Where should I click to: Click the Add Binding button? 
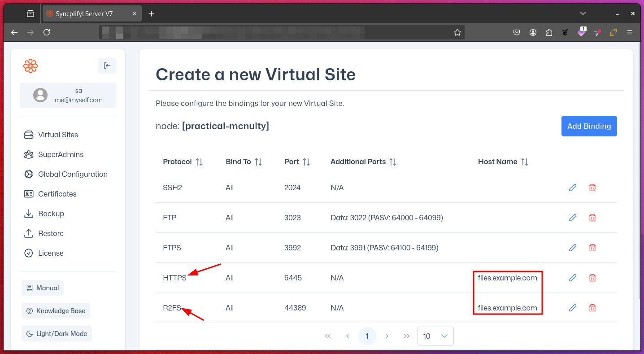click(589, 126)
